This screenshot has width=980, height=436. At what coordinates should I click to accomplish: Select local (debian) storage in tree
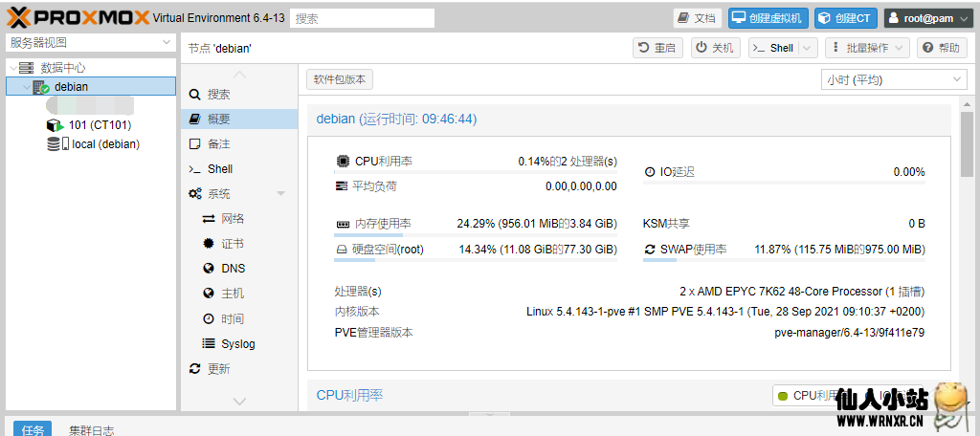click(105, 143)
